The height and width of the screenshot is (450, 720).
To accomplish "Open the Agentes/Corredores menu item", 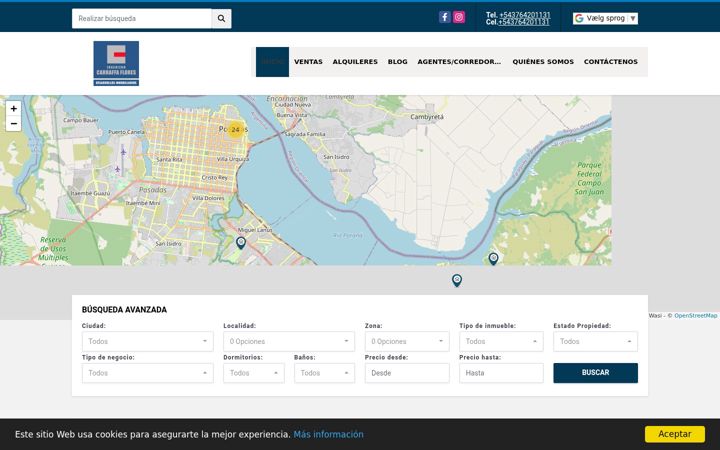I will point(459,62).
